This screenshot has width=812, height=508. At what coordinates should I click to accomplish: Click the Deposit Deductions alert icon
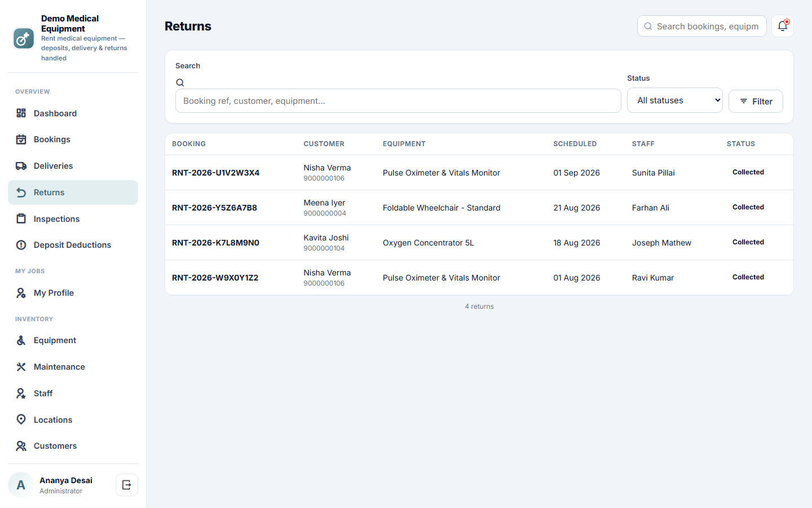tap(21, 245)
